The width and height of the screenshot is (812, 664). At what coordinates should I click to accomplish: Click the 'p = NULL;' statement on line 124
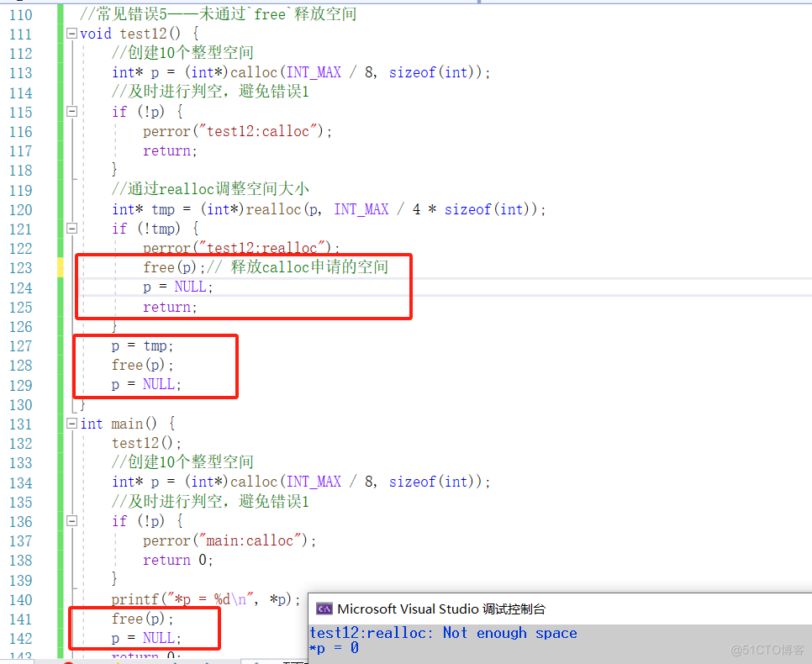click(177, 287)
